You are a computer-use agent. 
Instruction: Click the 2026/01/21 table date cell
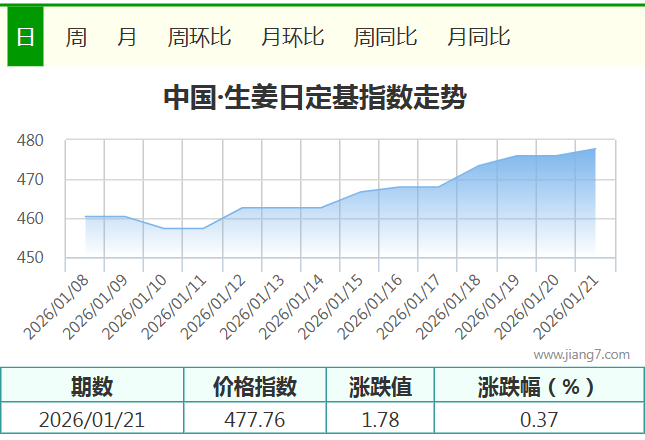(92, 419)
